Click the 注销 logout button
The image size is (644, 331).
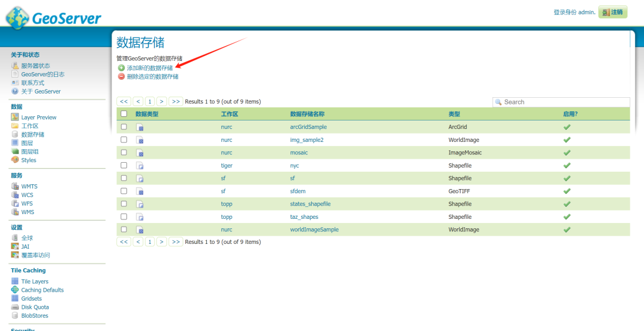(x=613, y=13)
